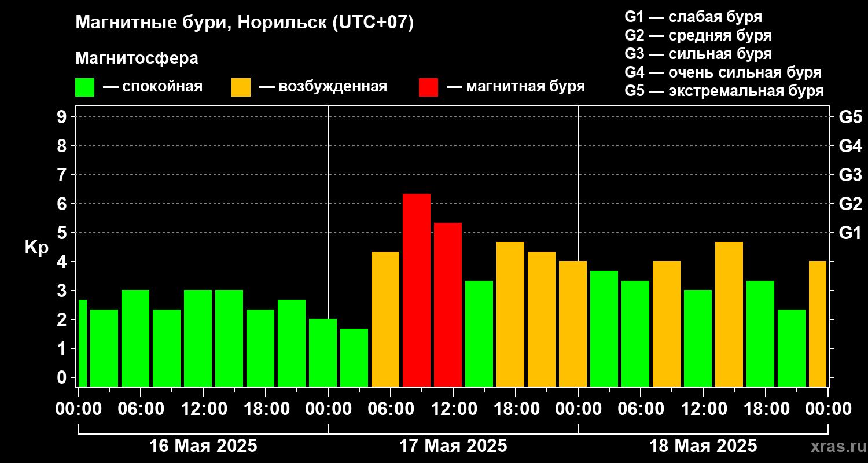
Task: Click the 'Kp' axis label
Action: coord(36,248)
